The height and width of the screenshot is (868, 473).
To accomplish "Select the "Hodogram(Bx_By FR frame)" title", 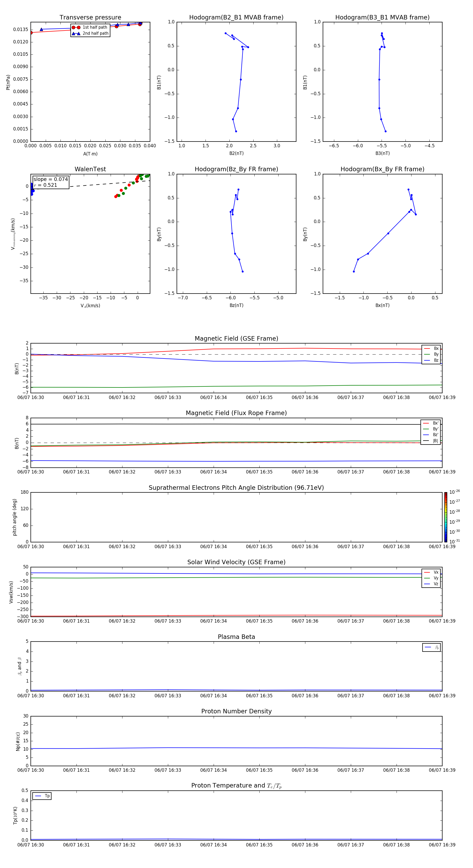I will (382, 169).
